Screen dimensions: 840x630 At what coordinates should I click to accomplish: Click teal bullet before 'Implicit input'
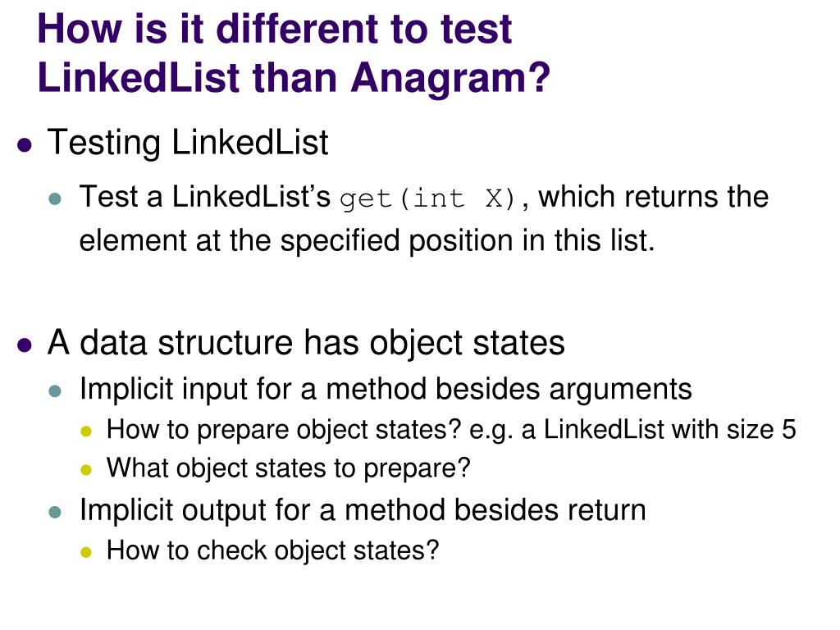tap(55, 390)
